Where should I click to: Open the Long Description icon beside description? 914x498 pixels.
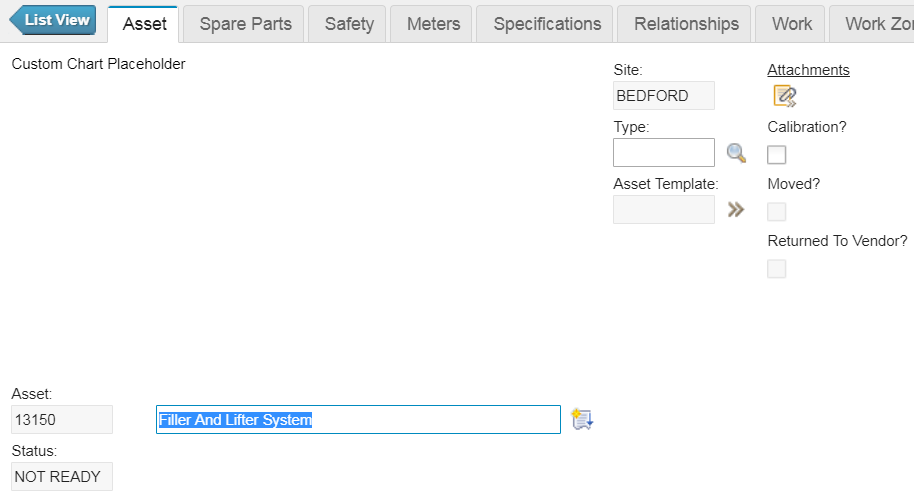click(x=582, y=419)
